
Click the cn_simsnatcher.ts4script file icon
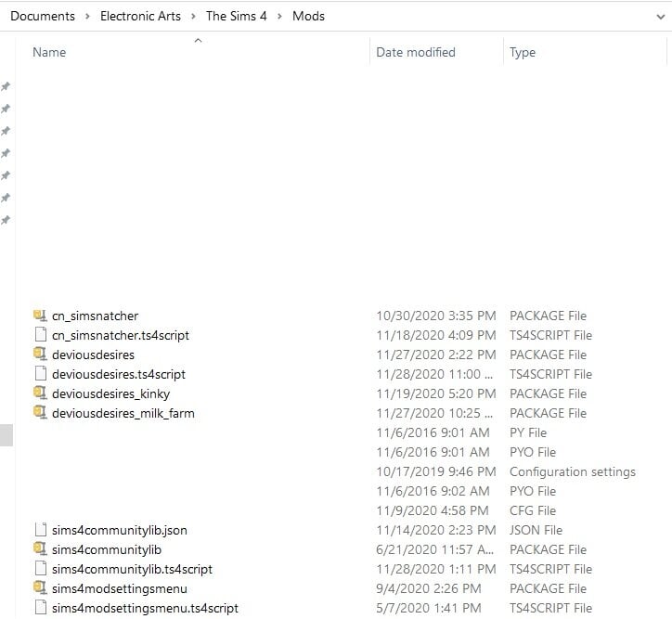(40, 335)
